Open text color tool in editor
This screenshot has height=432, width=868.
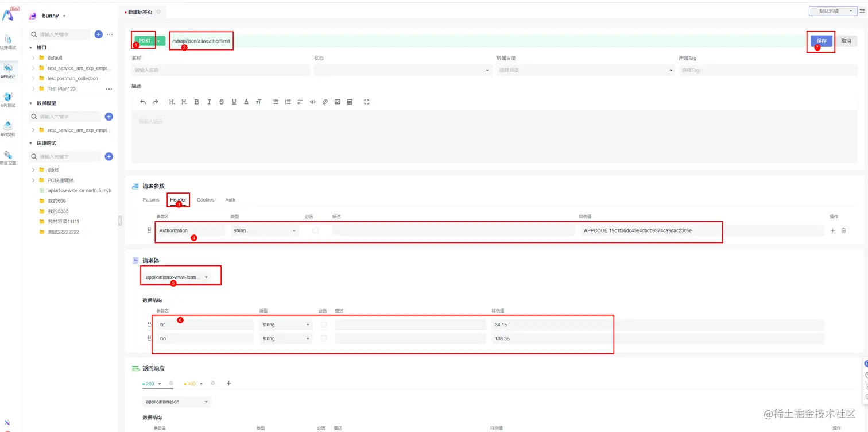(246, 102)
